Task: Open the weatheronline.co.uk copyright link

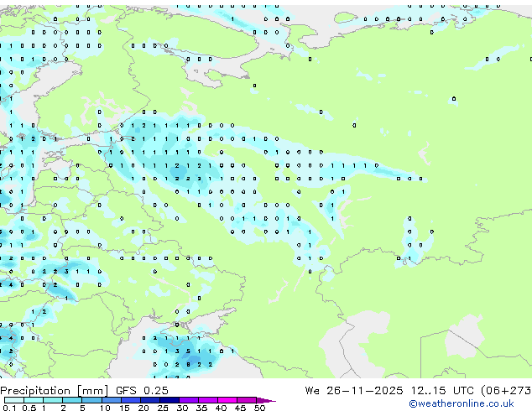Action: (462, 403)
